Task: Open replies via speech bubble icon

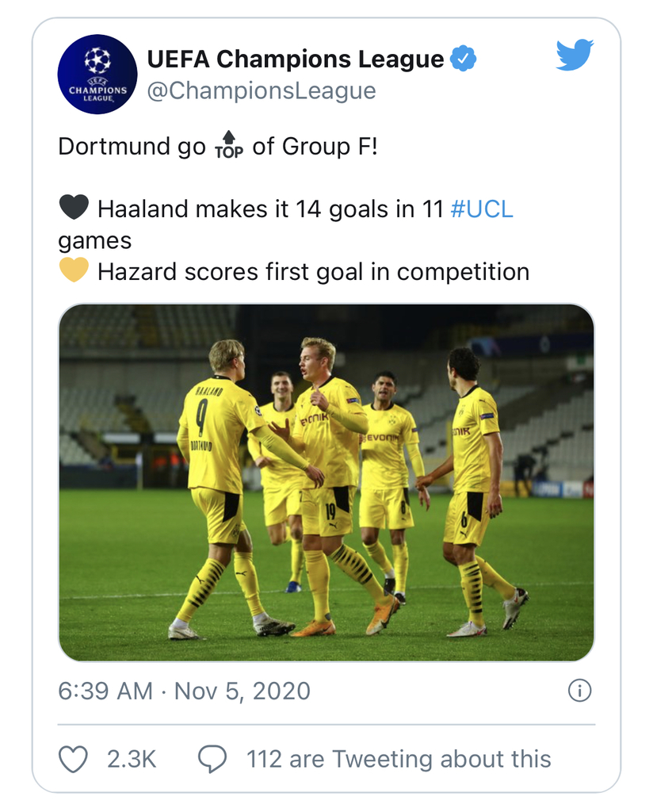Action: coord(212,759)
